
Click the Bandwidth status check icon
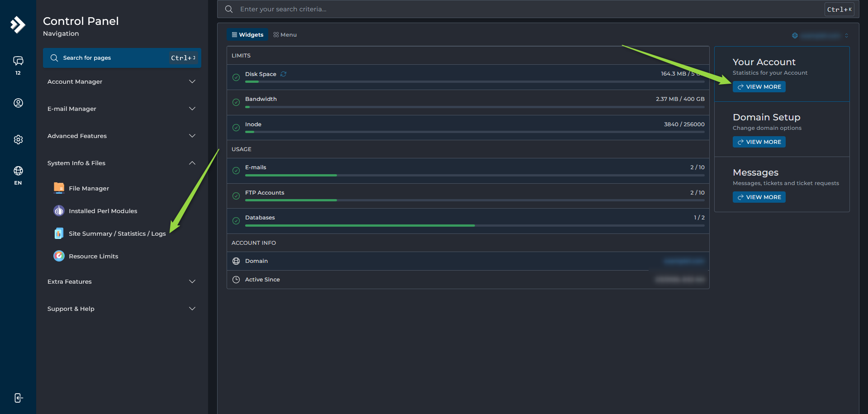(236, 102)
